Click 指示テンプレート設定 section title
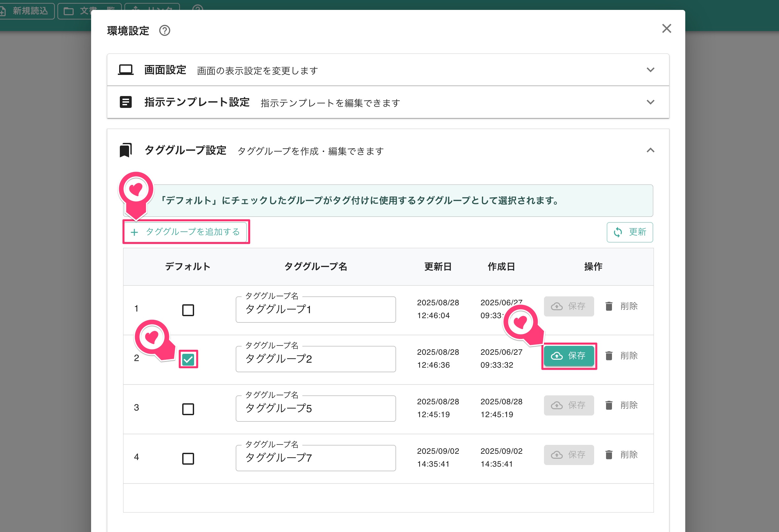779x532 pixels. tap(197, 102)
